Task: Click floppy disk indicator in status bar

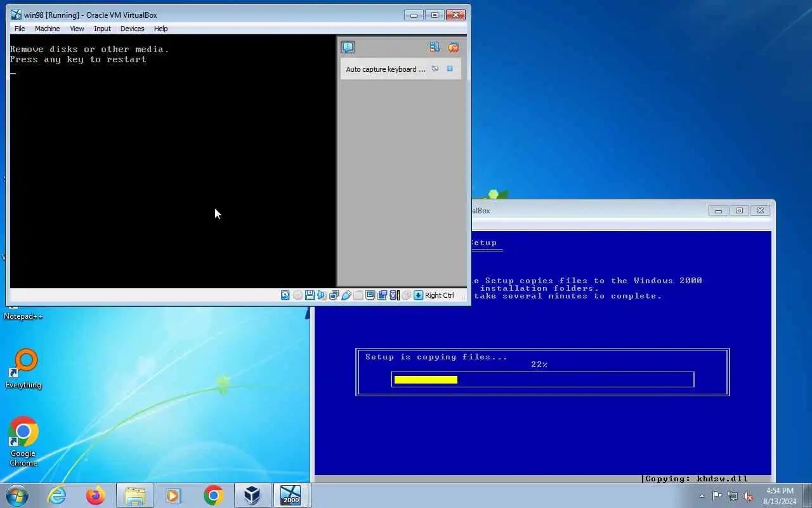Action: (x=310, y=295)
